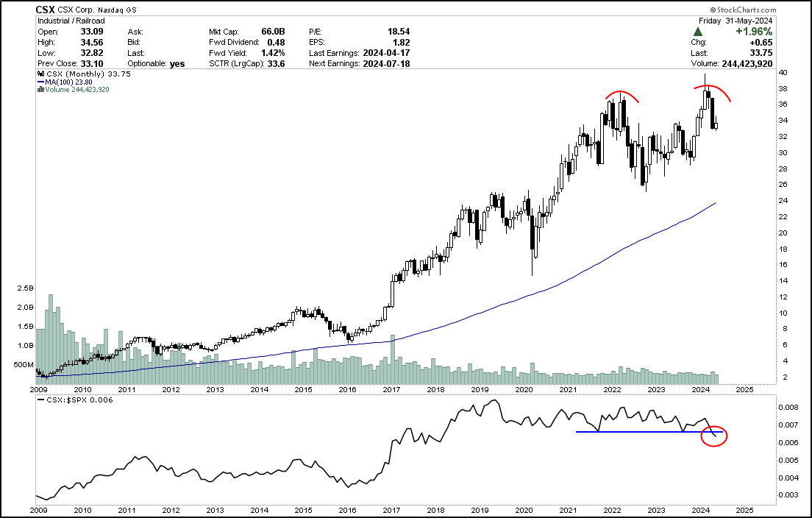Click the Last Earnings date 2024-04-17

point(386,53)
